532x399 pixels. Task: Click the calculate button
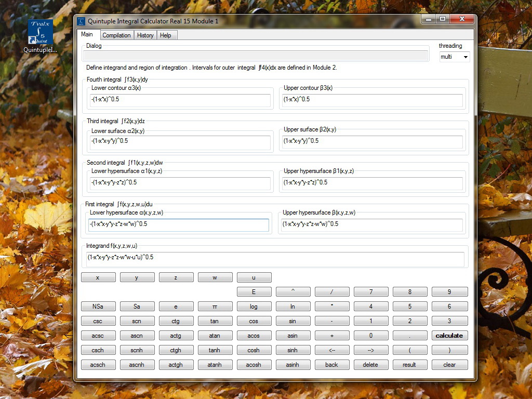pyautogui.click(x=449, y=336)
